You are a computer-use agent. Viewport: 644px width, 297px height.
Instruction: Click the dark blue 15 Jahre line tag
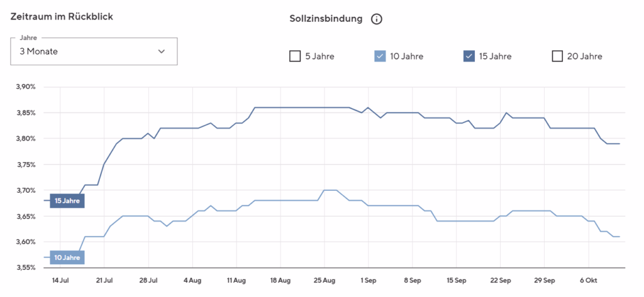coord(67,201)
